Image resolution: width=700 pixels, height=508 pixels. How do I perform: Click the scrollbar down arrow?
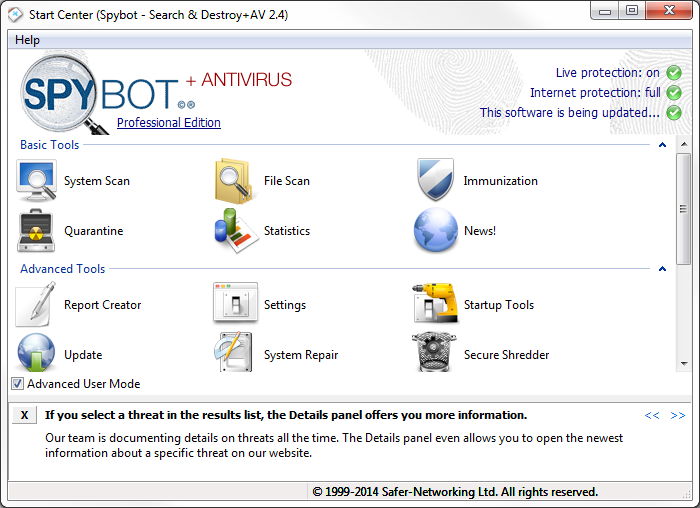(683, 364)
